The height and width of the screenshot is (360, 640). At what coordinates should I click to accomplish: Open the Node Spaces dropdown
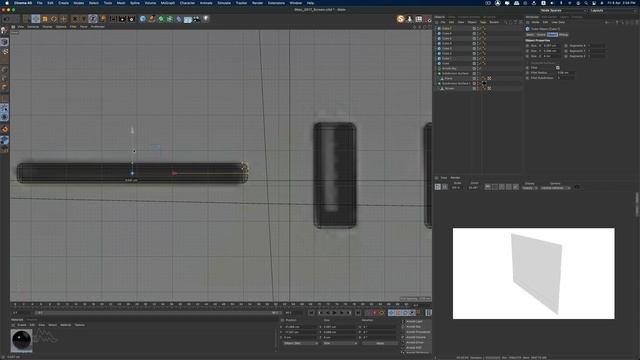point(563,10)
